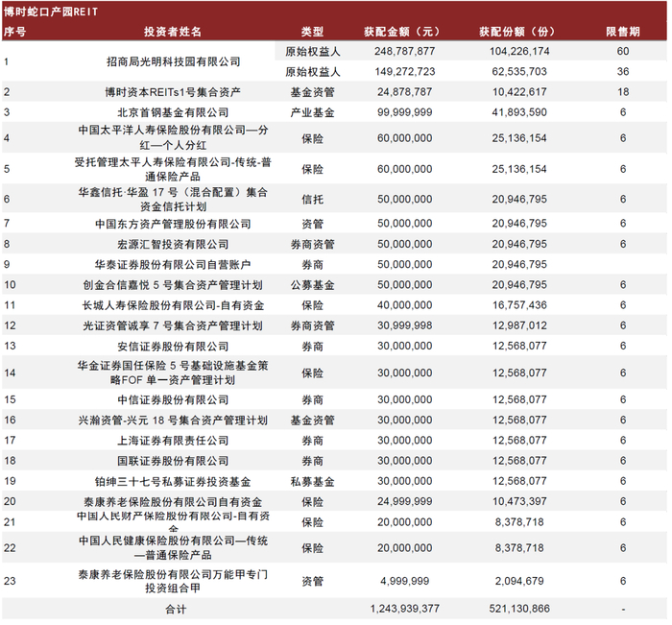Click lock-up period value 60
This screenshot has width=672, height=625.
[623, 52]
